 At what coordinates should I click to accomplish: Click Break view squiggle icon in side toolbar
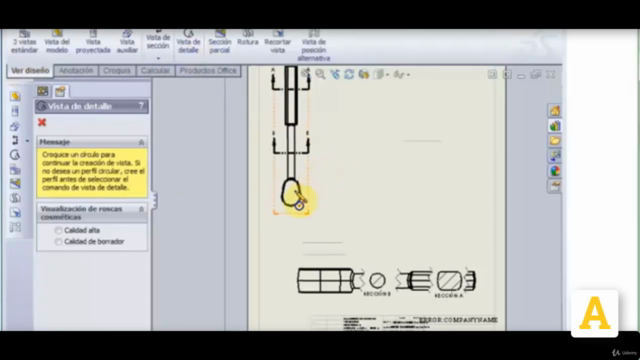15,198
